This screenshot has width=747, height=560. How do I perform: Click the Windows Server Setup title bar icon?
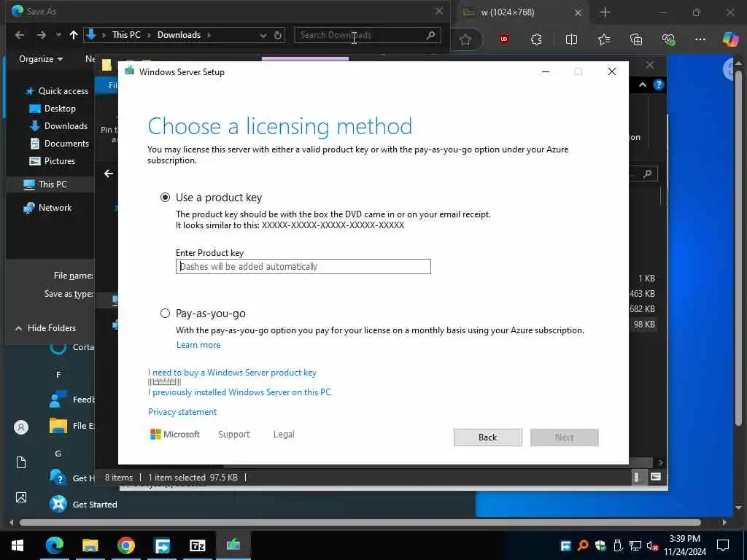pos(129,71)
